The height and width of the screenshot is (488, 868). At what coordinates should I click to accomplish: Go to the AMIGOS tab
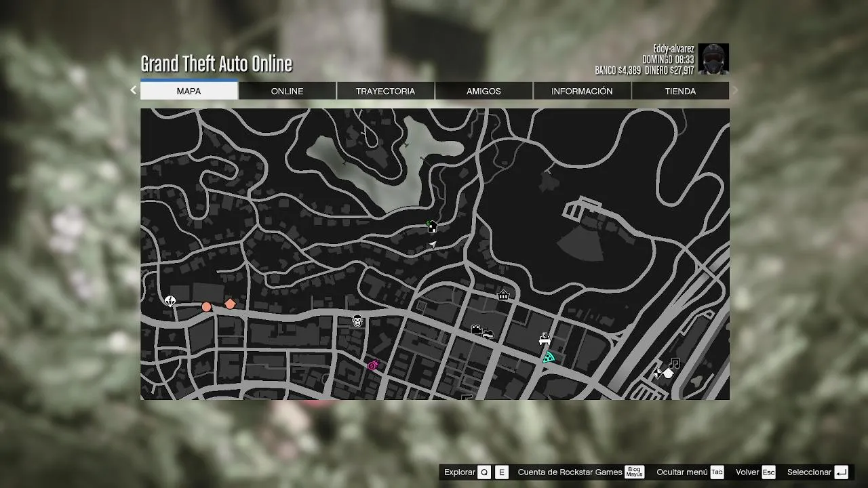point(484,91)
